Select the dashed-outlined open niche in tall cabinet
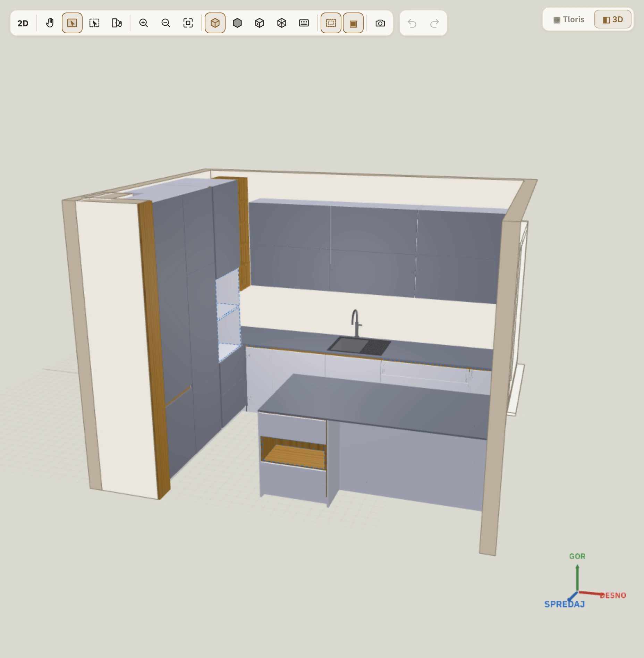The height and width of the screenshot is (658, 644). pyautogui.click(x=228, y=315)
